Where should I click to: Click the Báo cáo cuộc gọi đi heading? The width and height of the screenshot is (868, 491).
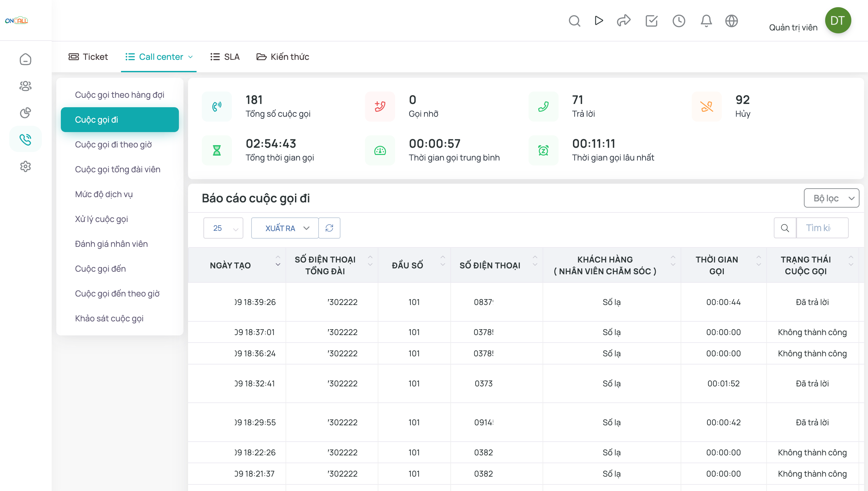[256, 198]
